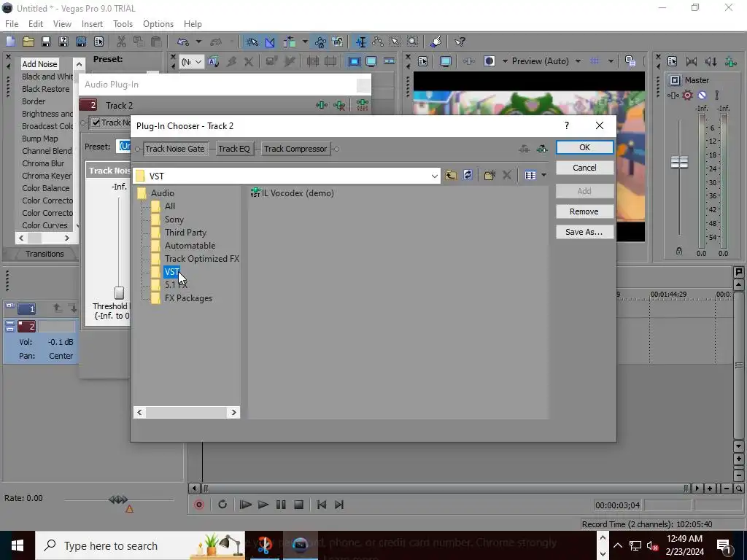
Task: Open Windows Start menu
Action: [x=18, y=545]
